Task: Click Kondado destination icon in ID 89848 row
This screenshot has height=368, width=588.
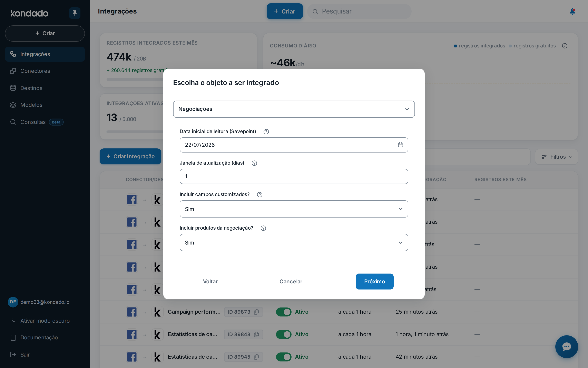Action: pos(157,334)
